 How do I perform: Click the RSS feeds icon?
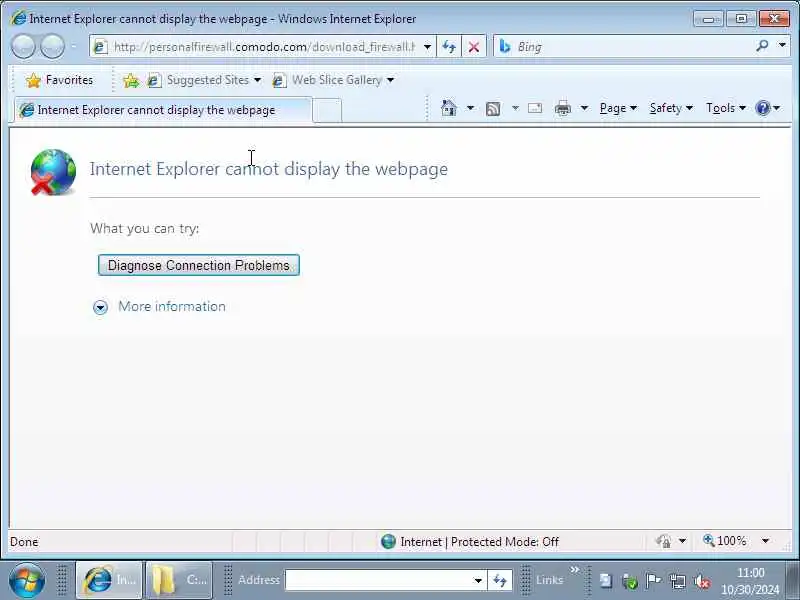click(x=493, y=108)
